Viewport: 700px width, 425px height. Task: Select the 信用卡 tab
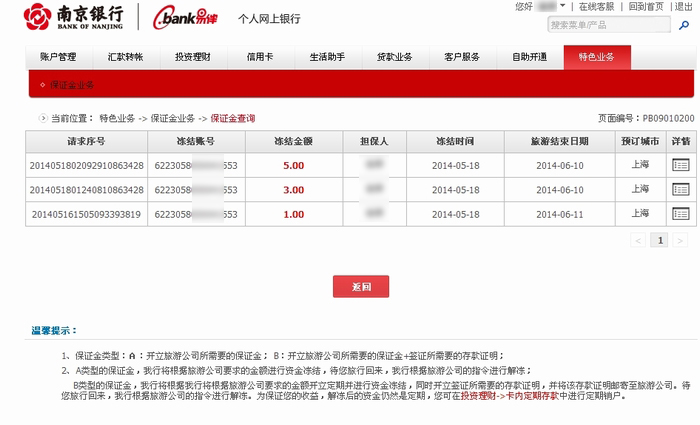pyautogui.click(x=260, y=57)
